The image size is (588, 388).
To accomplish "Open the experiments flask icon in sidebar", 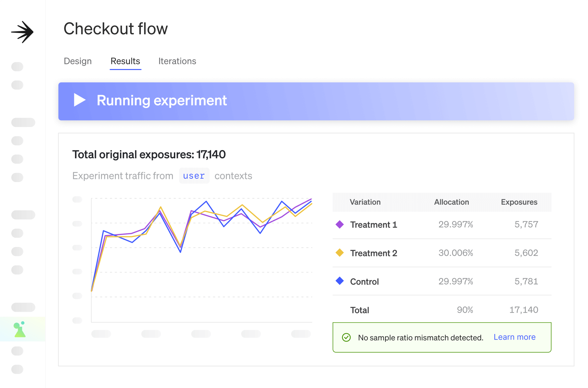I will click(20, 329).
